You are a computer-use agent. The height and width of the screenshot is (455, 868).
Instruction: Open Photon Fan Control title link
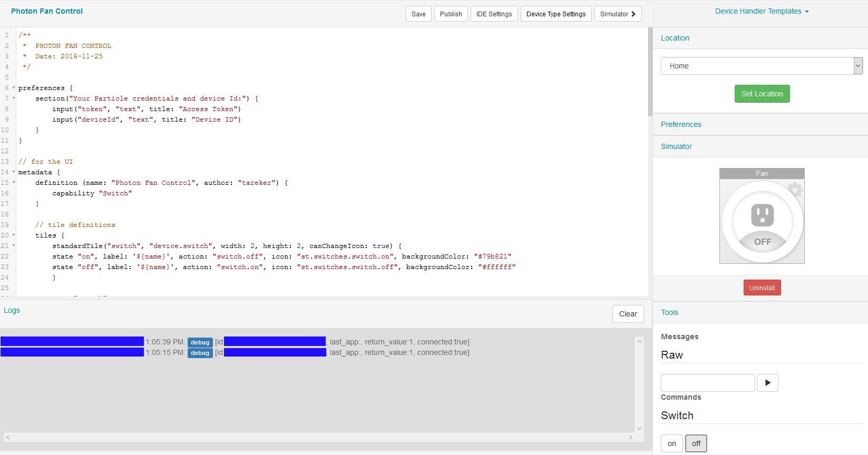pyautogui.click(x=47, y=11)
